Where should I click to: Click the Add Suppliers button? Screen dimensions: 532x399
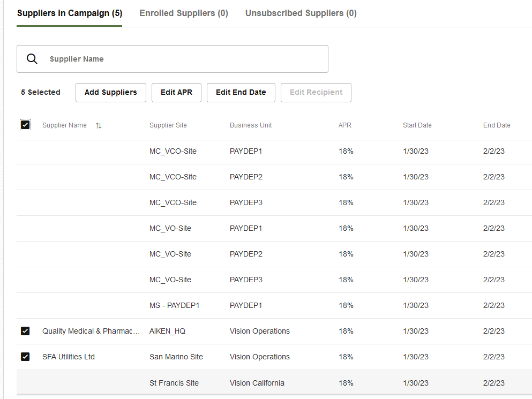pos(111,92)
